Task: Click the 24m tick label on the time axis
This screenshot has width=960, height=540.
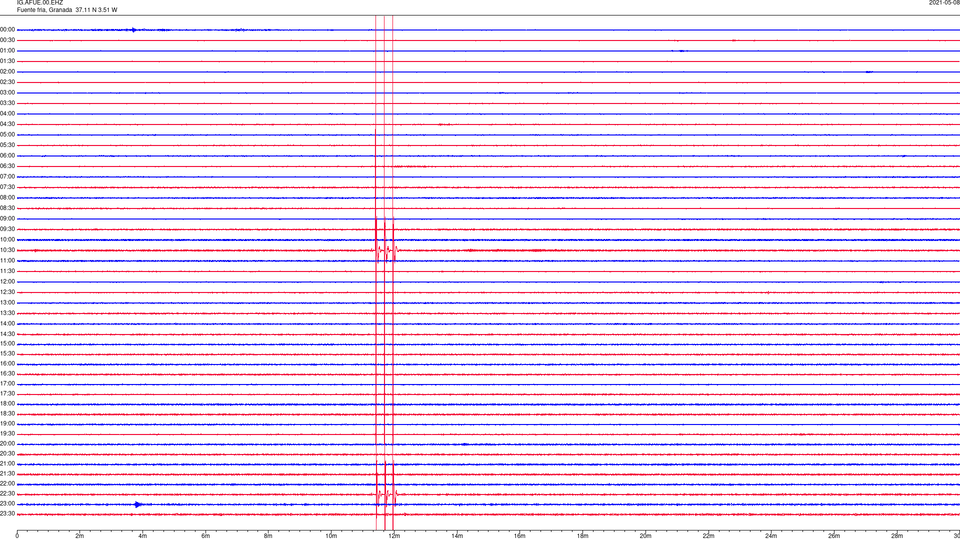Action: (x=771, y=536)
